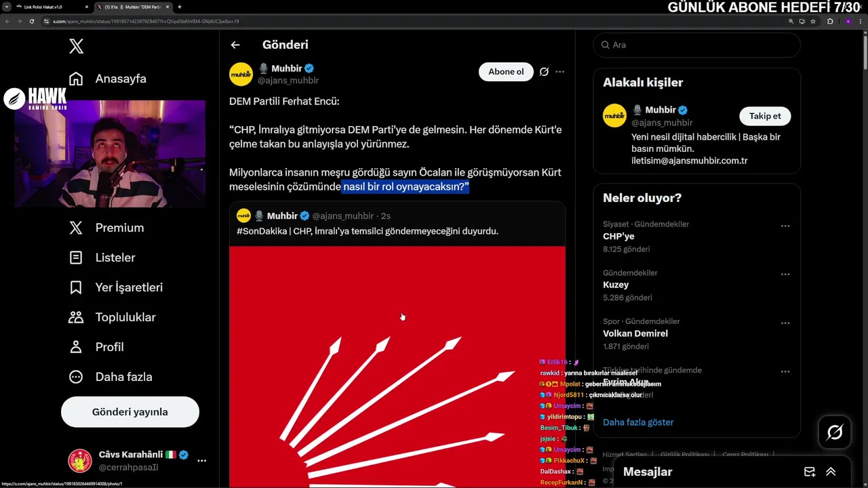Follow Muhbir with Takip et button
This screenshot has width=868, height=488.
(x=765, y=116)
